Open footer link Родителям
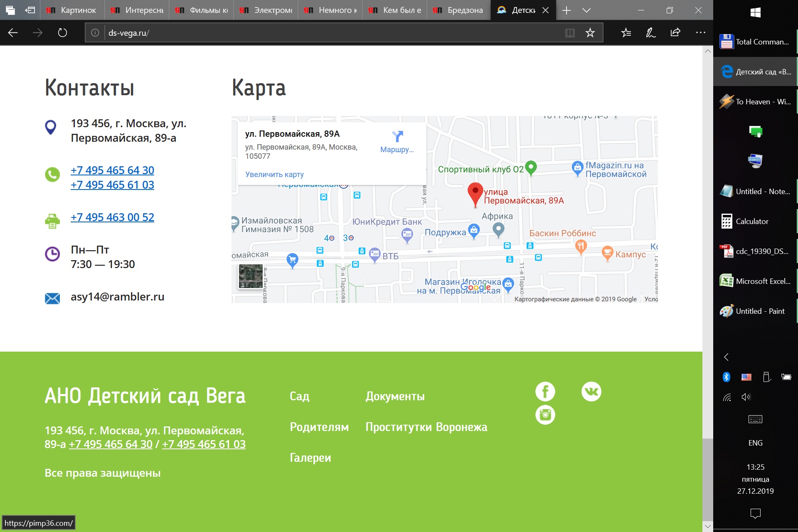The image size is (798, 532). (319, 427)
